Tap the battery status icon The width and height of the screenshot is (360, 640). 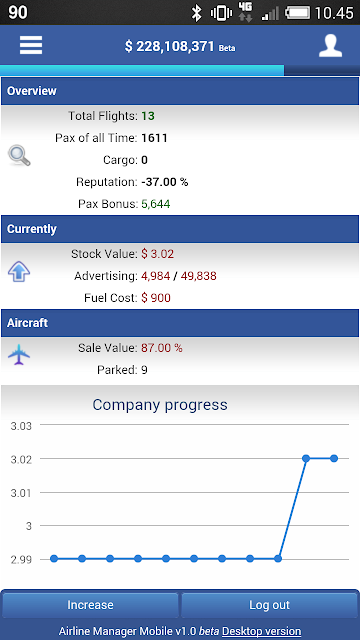(x=298, y=13)
